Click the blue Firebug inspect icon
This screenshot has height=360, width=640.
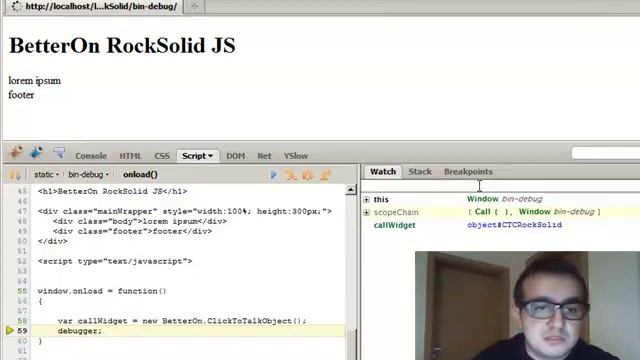pos(36,153)
